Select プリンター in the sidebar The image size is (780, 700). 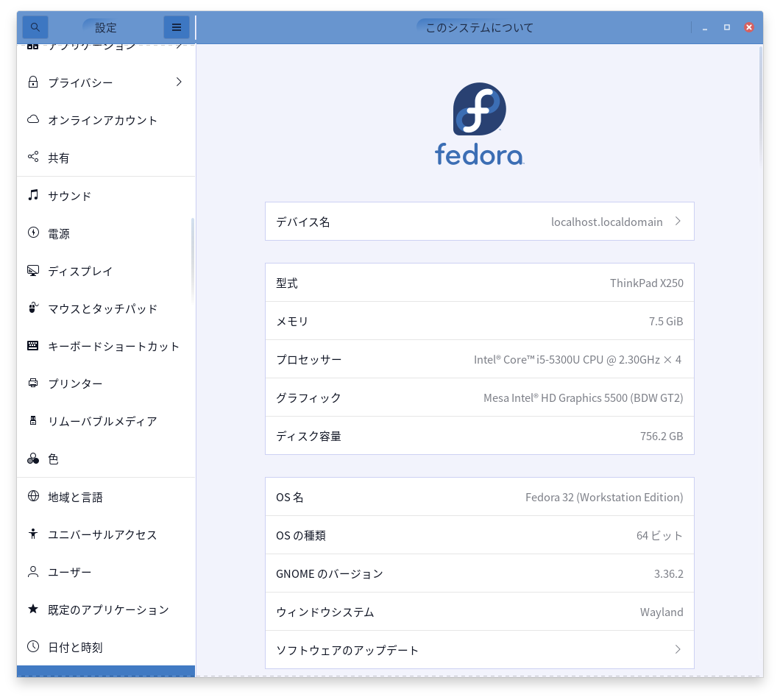pos(106,383)
